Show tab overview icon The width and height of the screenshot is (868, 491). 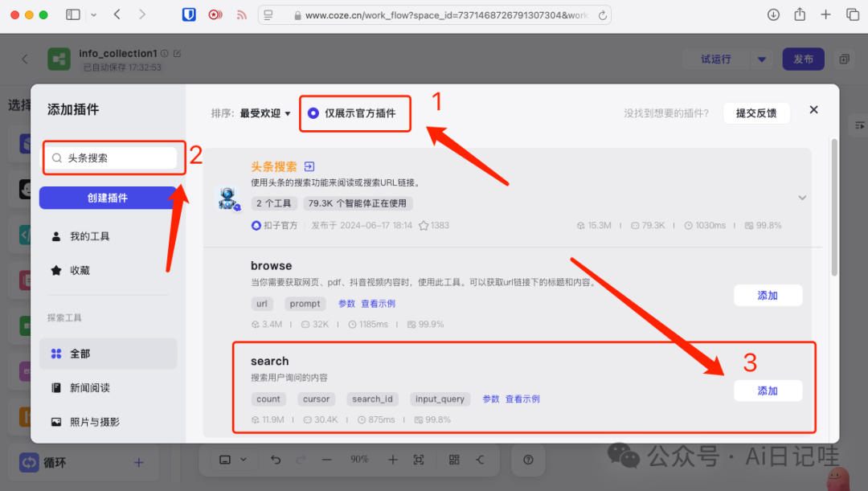coord(853,15)
